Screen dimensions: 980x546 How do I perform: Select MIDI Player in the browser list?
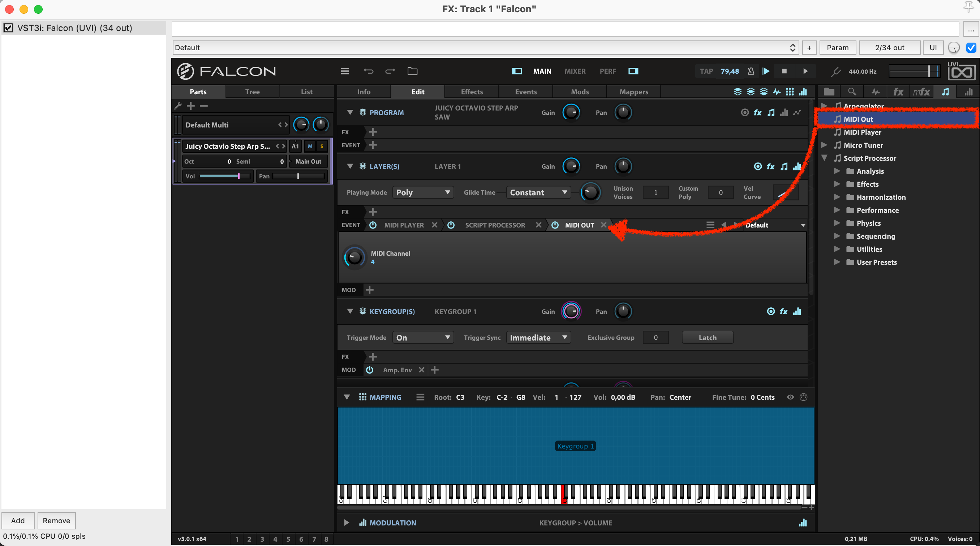[862, 132]
